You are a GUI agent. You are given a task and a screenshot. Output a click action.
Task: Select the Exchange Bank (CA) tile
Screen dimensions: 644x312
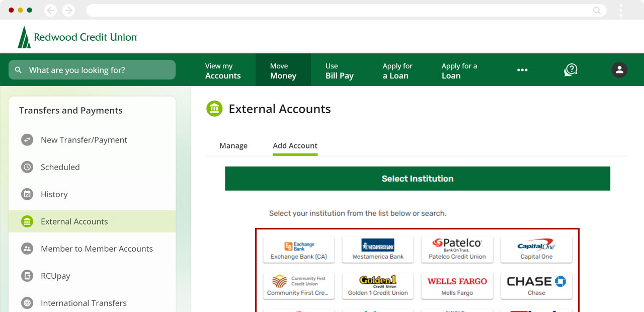[299, 250]
